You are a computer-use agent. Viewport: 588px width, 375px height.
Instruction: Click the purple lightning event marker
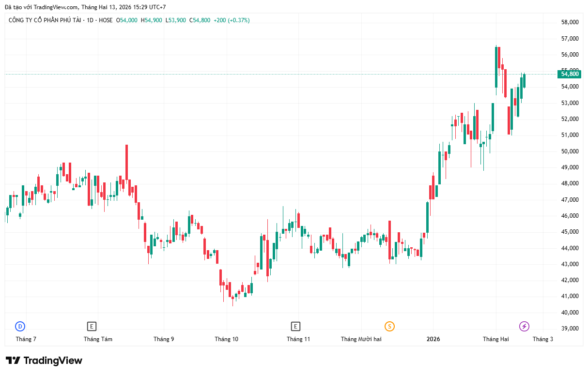524,327
